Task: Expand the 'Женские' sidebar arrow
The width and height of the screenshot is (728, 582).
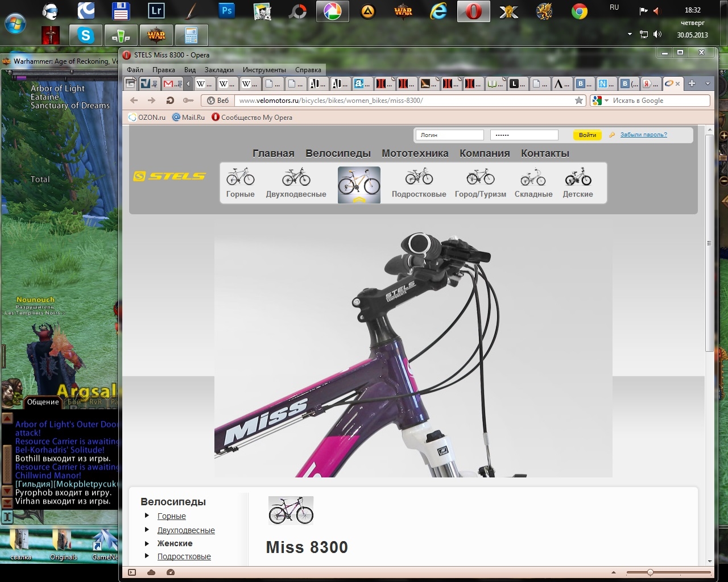Action: (147, 543)
